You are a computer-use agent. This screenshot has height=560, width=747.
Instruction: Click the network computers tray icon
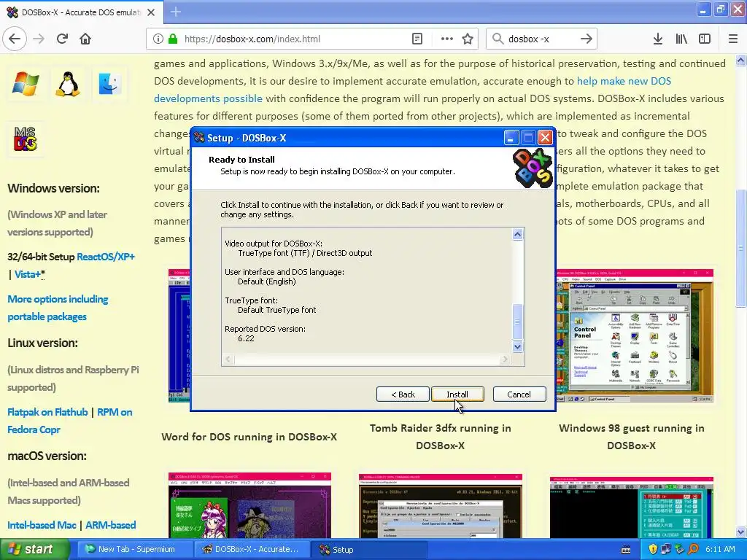click(666, 549)
